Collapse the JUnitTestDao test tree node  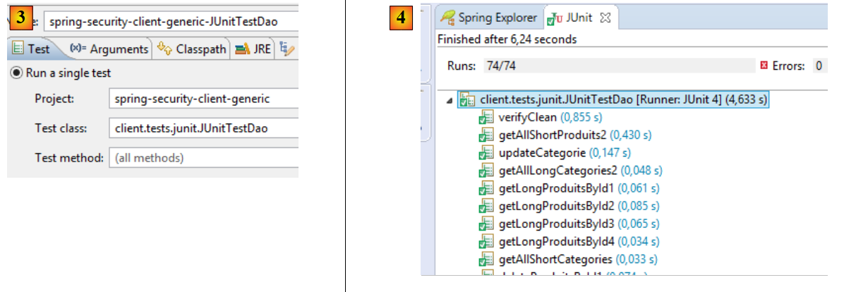coord(451,101)
